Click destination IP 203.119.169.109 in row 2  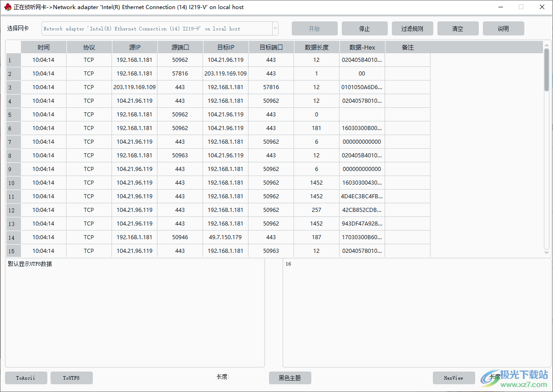226,74
